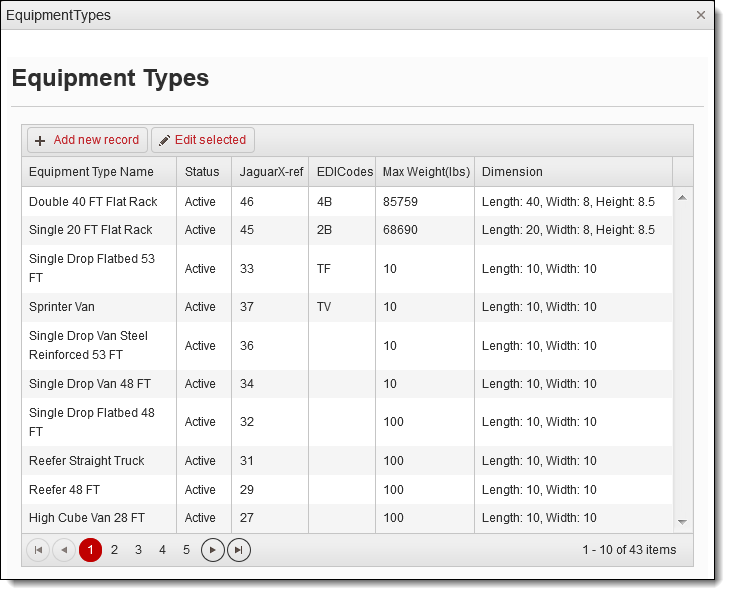This screenshot has width=730, height=595.
Task: Sort by JaguarX-ref column header
Action: tap(271, 172)
